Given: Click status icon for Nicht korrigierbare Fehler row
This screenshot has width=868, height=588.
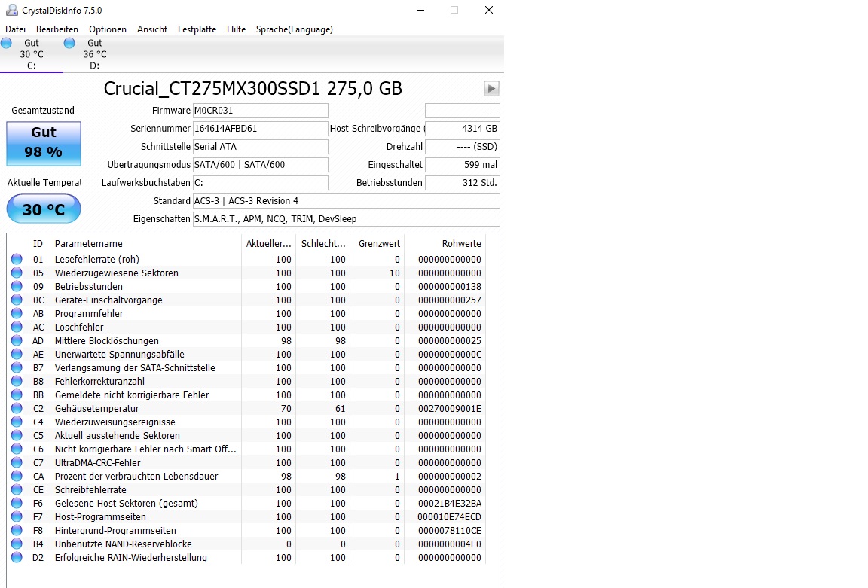Looking at the screenshot, I should tap(17, 449).
